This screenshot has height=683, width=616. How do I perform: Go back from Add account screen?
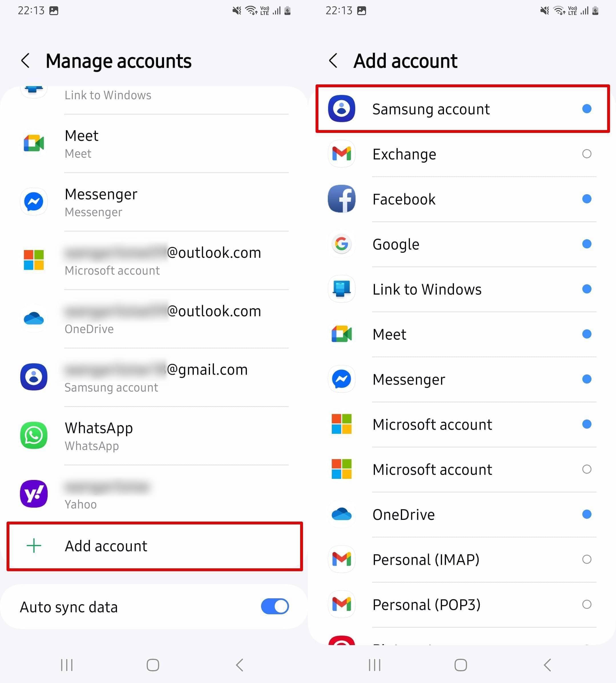click(x=333, y=61)
